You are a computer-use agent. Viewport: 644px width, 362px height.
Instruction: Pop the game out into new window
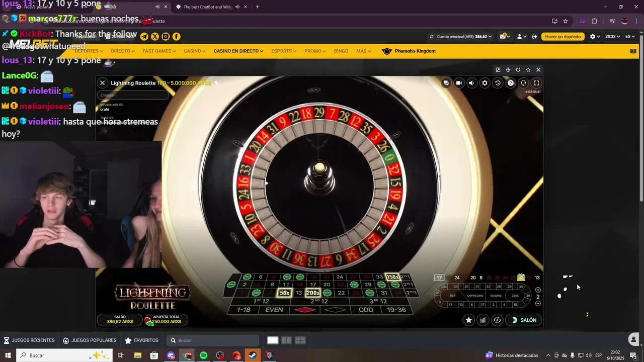click(x=498, y=70)
